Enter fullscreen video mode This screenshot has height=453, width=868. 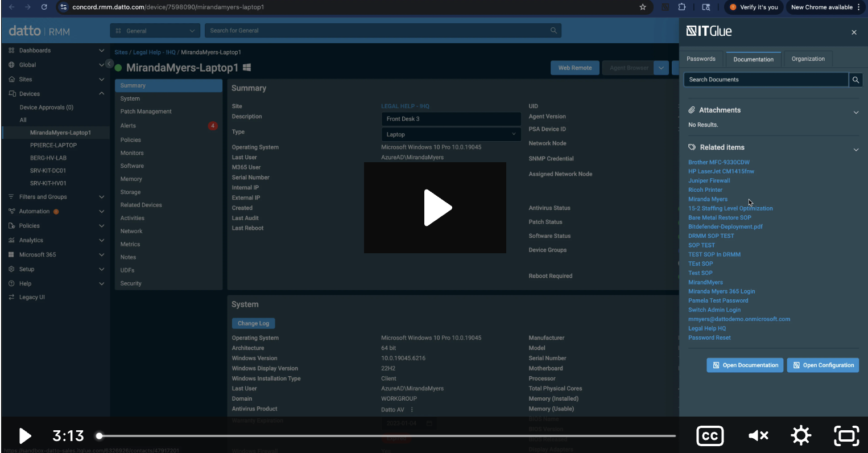click(x=846, y=436)
